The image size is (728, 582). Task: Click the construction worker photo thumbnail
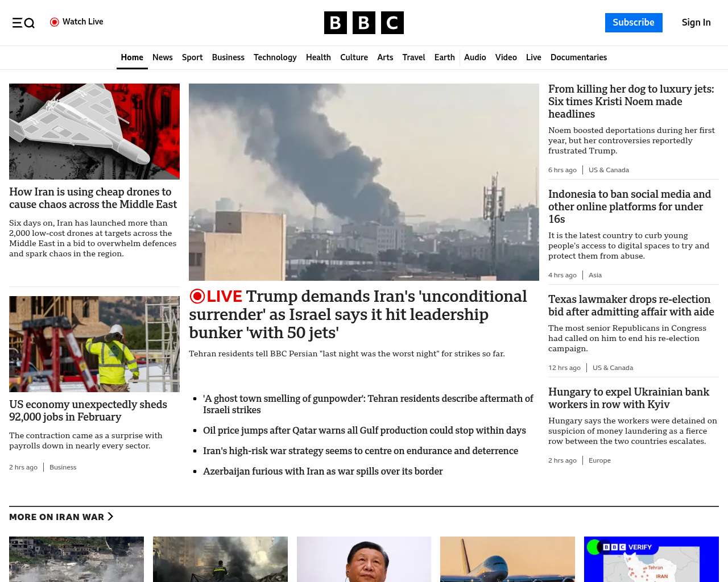click(x=94, y=344)
